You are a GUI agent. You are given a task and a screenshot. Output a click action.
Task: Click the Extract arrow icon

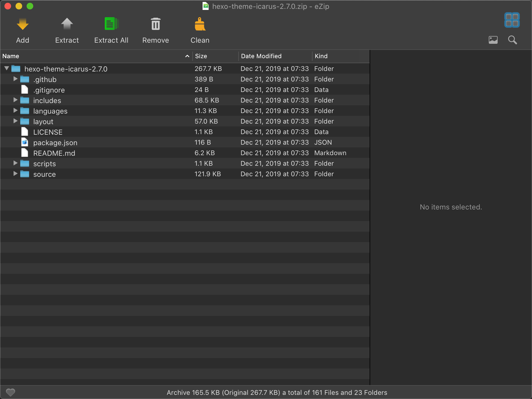coord(67,24)
